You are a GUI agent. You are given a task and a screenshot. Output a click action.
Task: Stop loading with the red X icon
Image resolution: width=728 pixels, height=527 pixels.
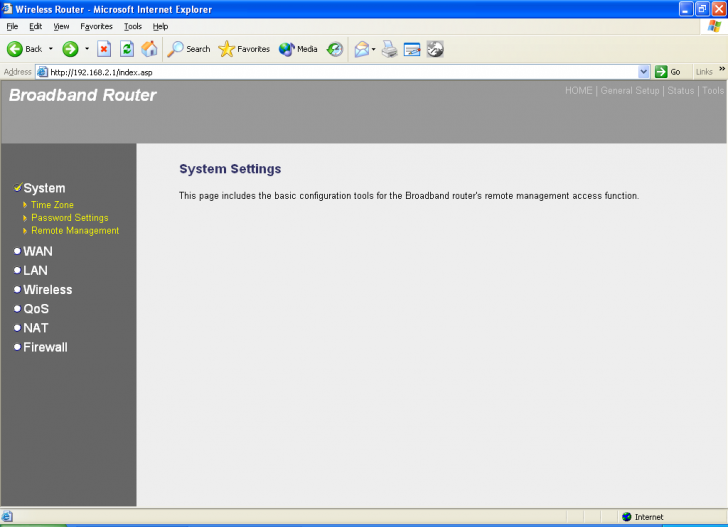[104, 49]
